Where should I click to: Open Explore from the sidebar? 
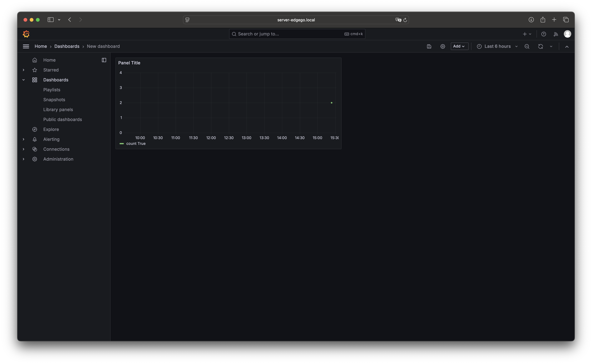pos(51,129)
